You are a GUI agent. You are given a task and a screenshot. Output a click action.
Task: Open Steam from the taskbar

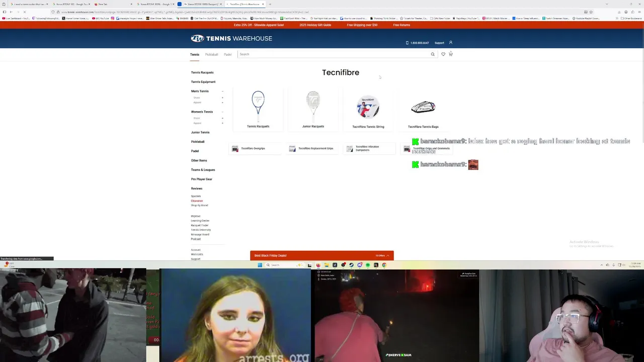pyautogui.click(x=352, y=265)
